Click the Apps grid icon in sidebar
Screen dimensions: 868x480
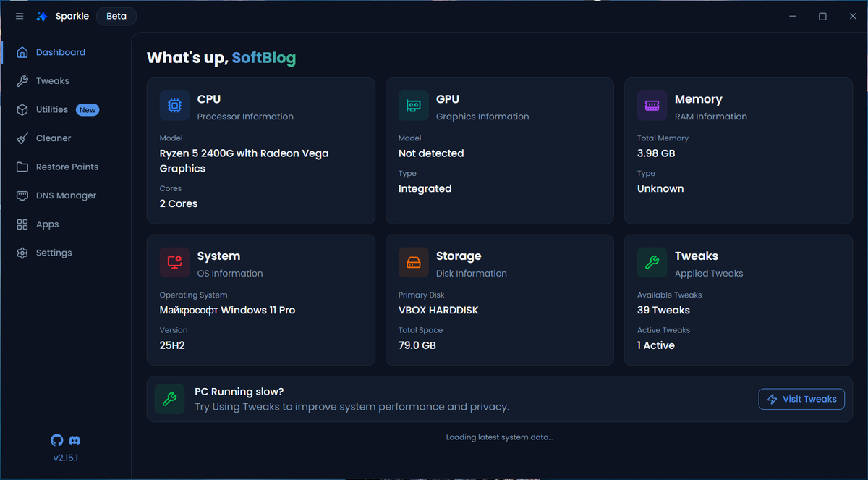[x=22, y=224]
